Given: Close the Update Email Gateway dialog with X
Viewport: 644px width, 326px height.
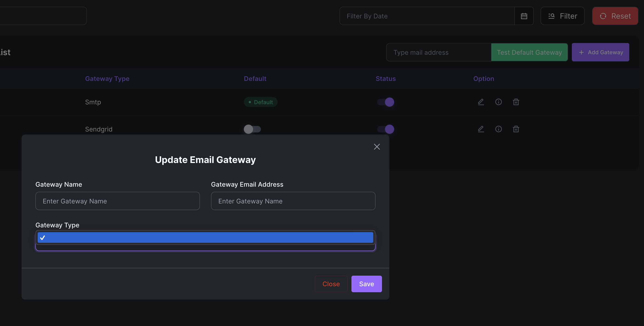Looking at the screenshot, I should pos(377,147).
